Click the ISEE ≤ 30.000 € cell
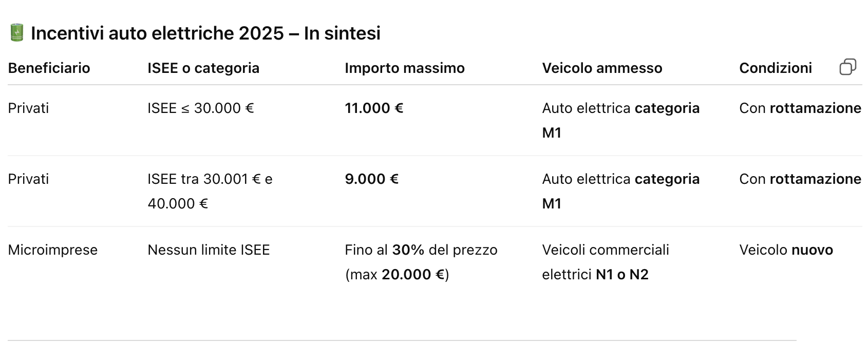Viewport: 868px width, 343px height. point(201,108)
